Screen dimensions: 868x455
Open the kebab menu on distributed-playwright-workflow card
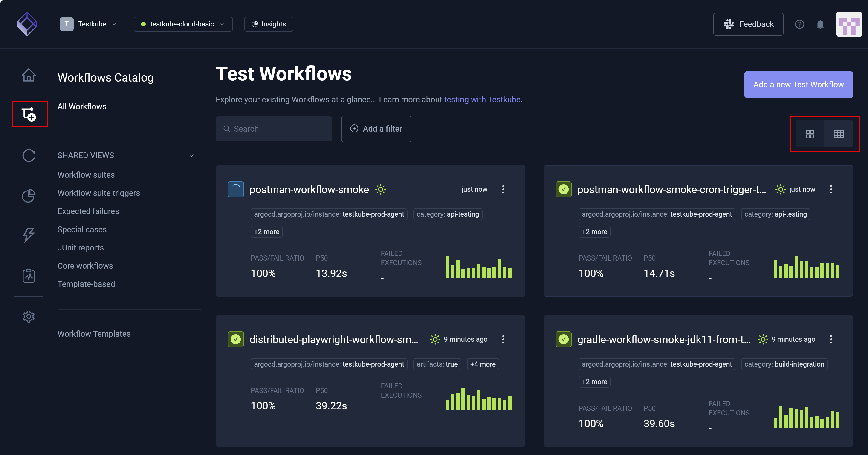pos(503,339)
